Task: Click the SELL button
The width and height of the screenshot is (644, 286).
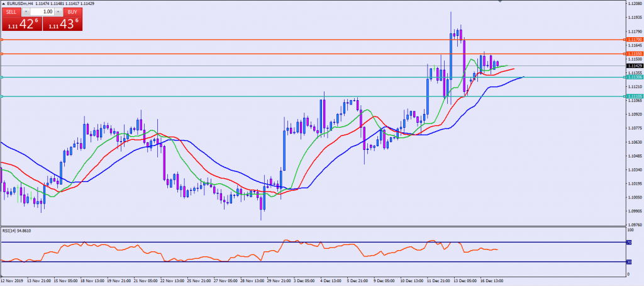Action: click(11, 12)
